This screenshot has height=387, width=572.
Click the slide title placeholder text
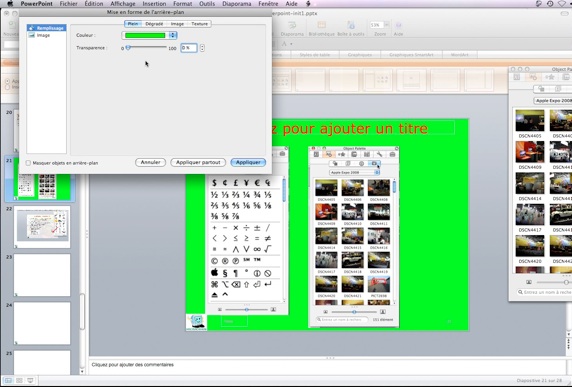(x=349, y=128)
